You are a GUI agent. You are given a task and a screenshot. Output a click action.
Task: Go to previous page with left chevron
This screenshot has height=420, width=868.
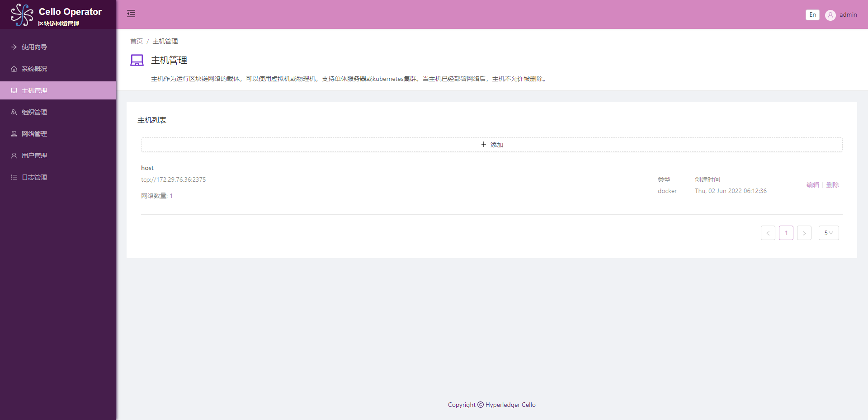(768, 233)
